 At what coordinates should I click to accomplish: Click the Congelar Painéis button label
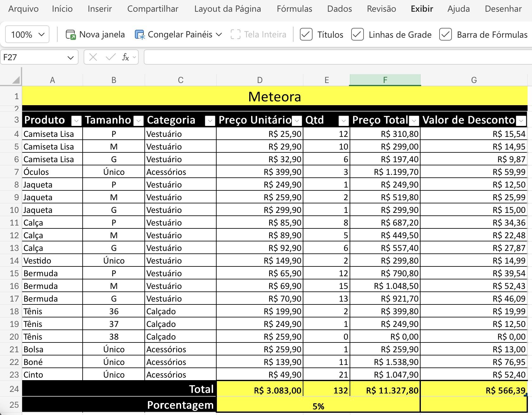(180, 35)
